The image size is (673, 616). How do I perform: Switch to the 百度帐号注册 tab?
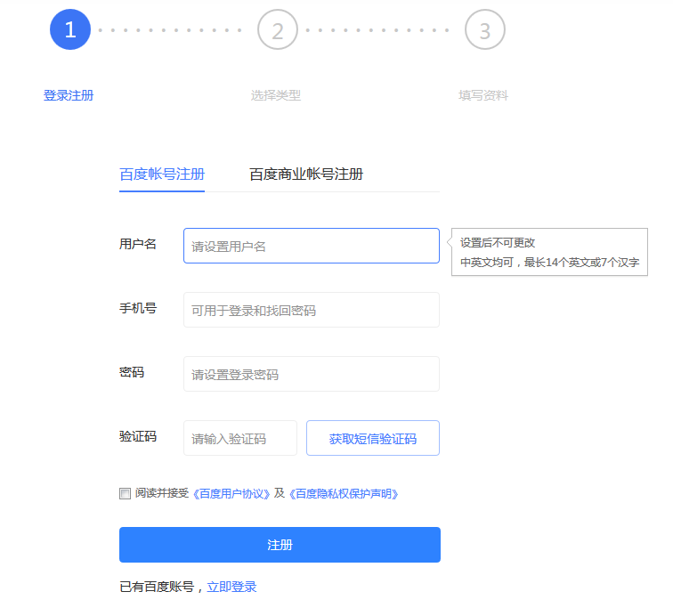[162, 174]
